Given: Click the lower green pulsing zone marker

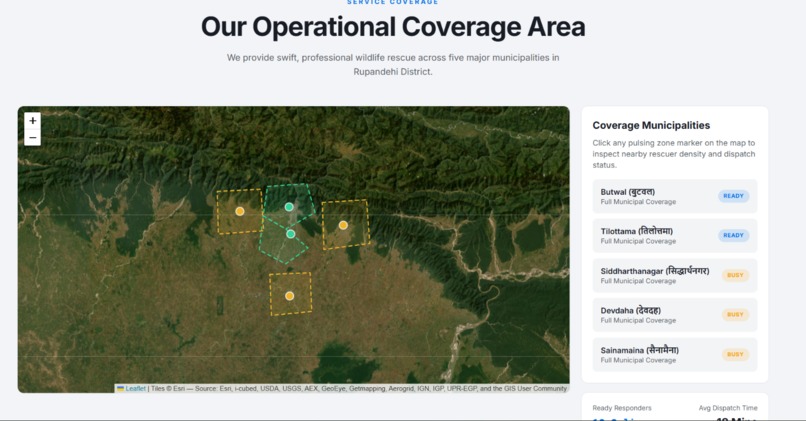Looking at the screenshot, I should point(290,234).
